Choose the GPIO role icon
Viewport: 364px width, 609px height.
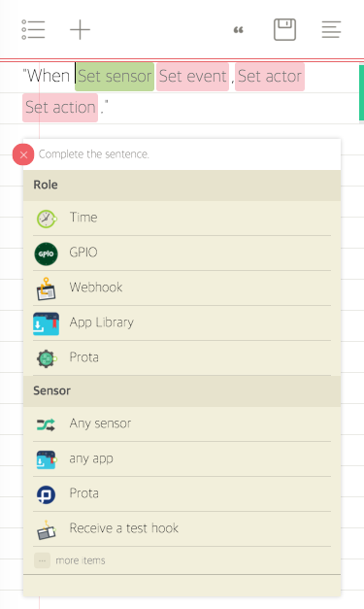point(47,254)
